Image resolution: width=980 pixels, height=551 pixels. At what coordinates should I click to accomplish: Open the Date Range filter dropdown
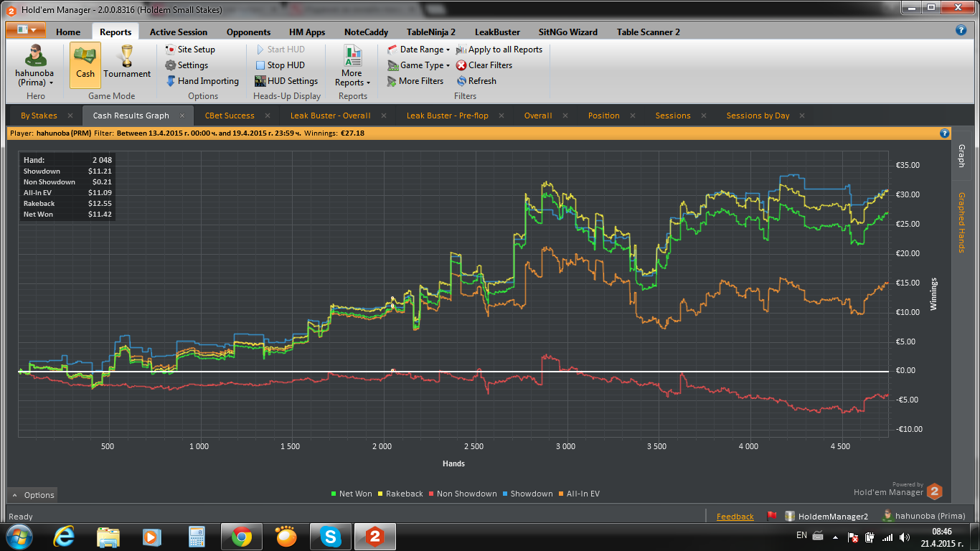coord(419,50)
